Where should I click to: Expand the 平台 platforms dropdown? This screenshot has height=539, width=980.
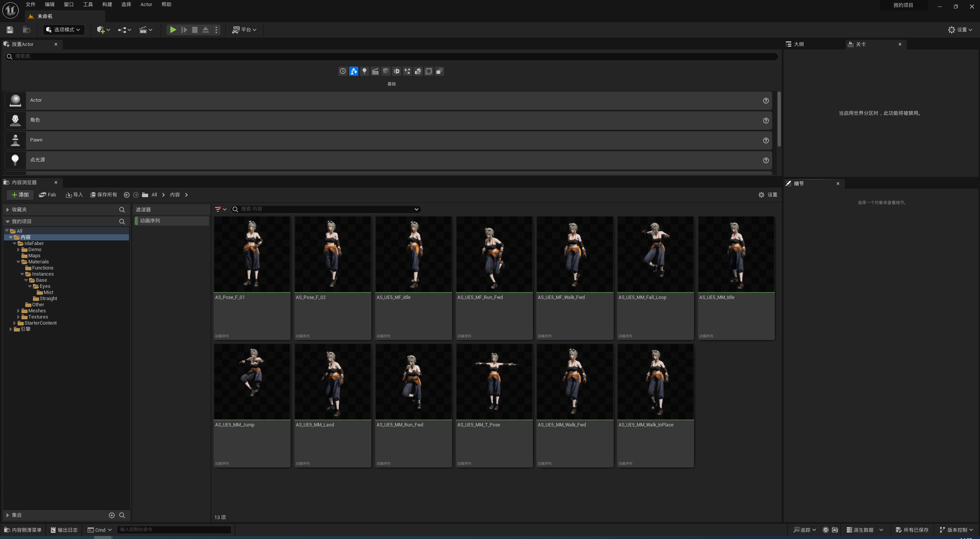(244, 30)
